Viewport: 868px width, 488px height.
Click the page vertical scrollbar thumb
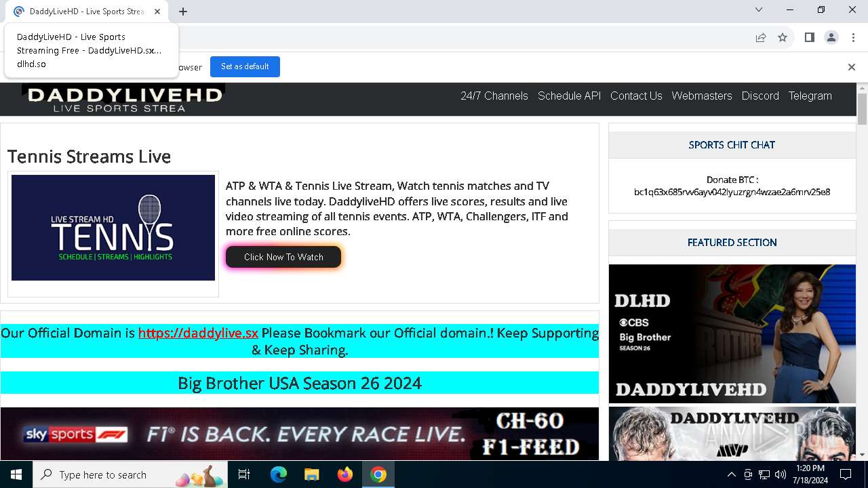pyautogui.click(x=862, y=109)
